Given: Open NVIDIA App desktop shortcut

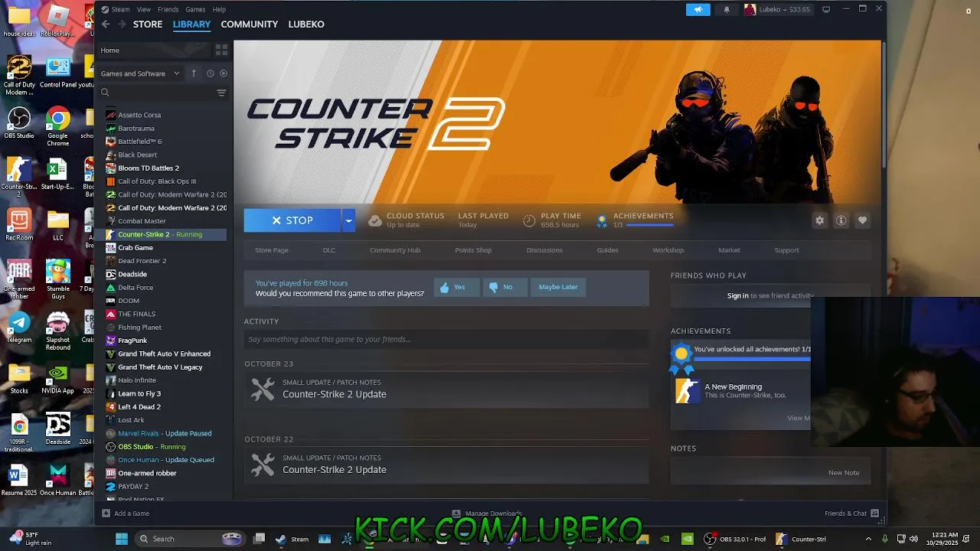Looking at the screenshot, I should tap(57, 380).
